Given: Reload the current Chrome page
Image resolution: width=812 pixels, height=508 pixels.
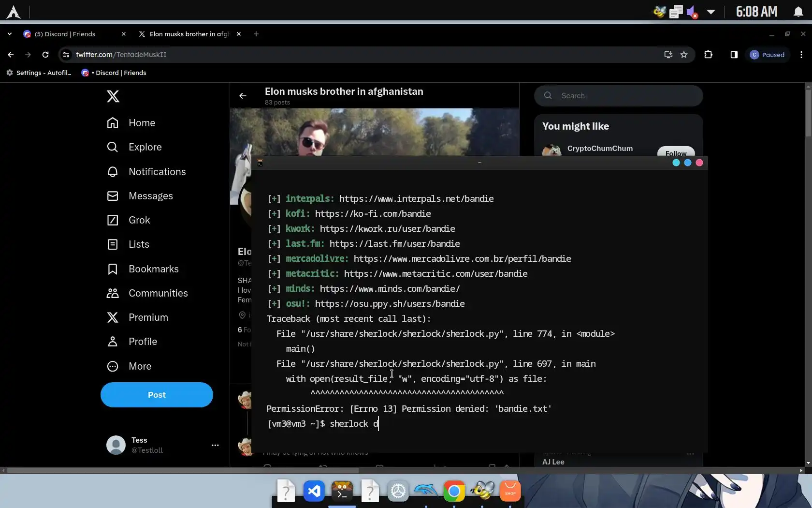Looking at the screenshot, I should [x=45, y=55].
